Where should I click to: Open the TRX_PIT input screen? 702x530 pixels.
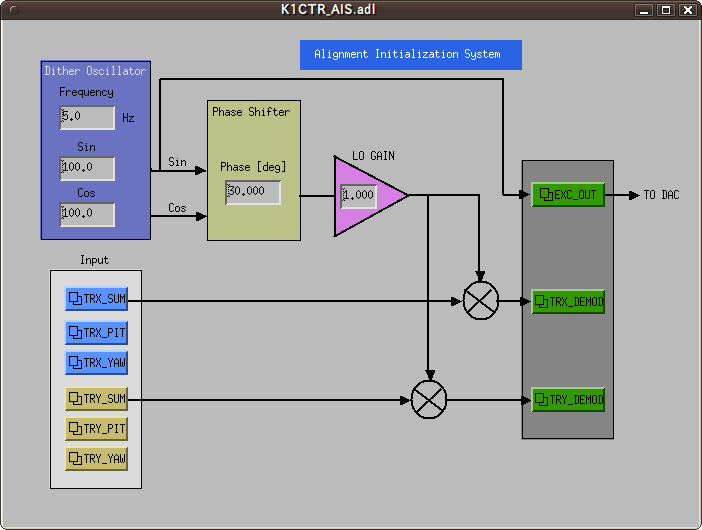(96, 333)
